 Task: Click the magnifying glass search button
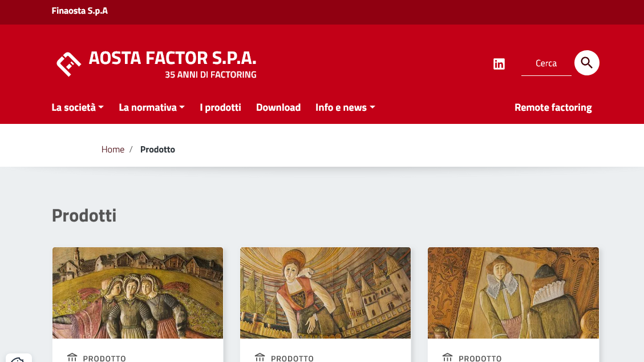[x=586, y=63]
